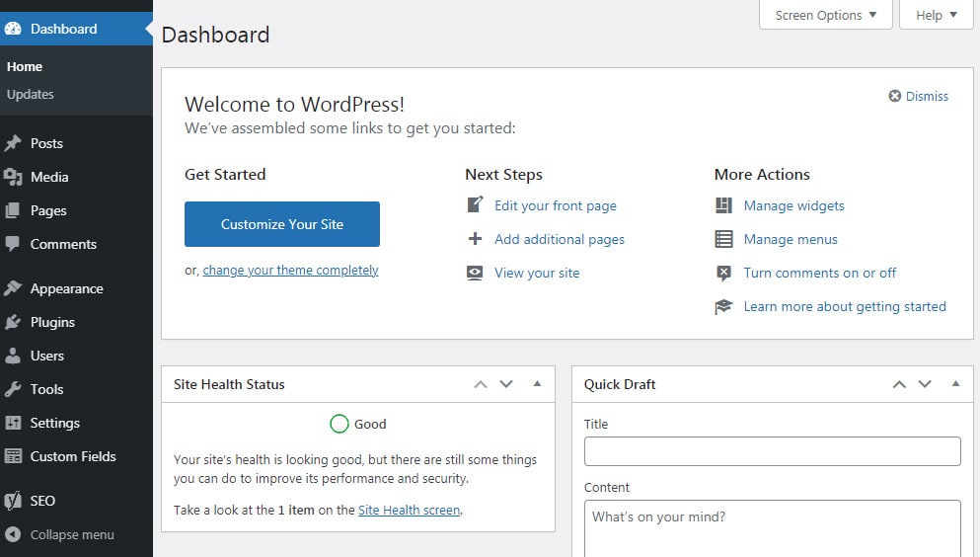
Task: Open the Tools menu label
Action: point(46,389)
